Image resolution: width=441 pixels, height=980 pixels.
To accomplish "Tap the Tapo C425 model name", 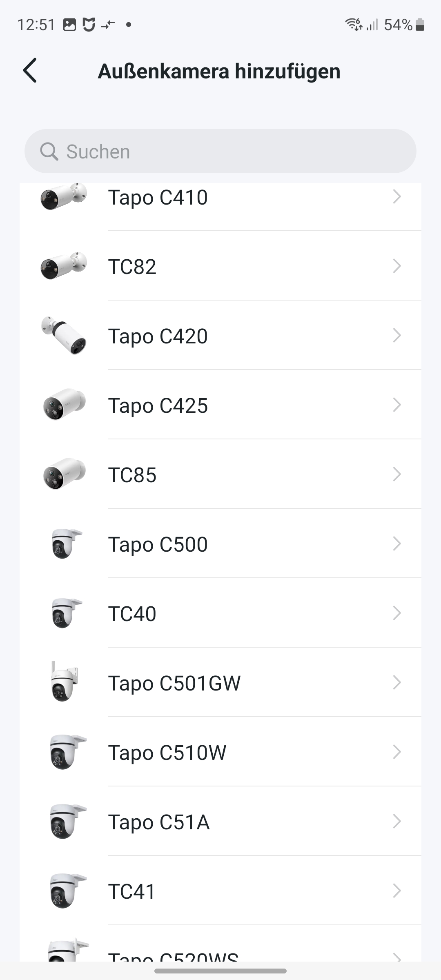I will pos(158,405).
